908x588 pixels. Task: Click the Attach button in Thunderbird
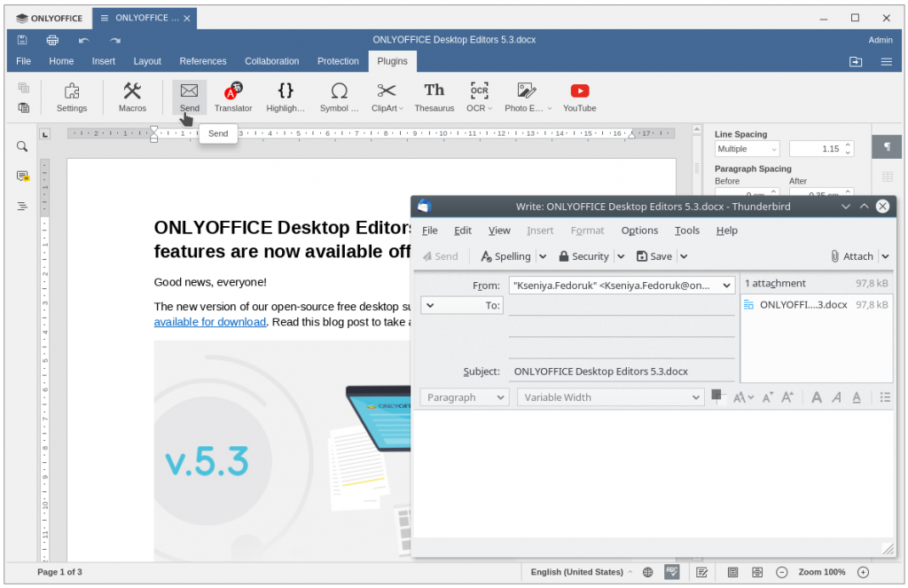coord(852,256)
